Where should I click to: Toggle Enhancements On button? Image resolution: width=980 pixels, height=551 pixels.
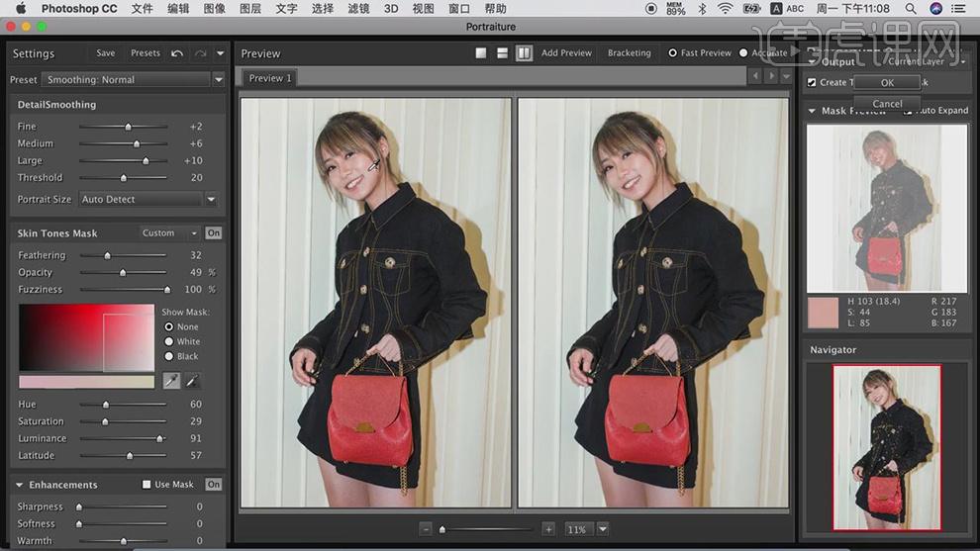[214, 484]
